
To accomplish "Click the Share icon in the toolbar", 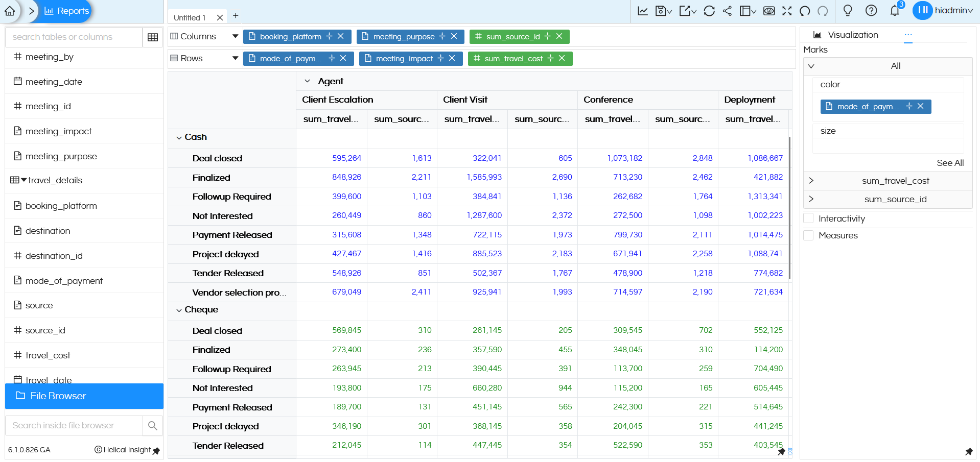I will (x=727, y=11).
